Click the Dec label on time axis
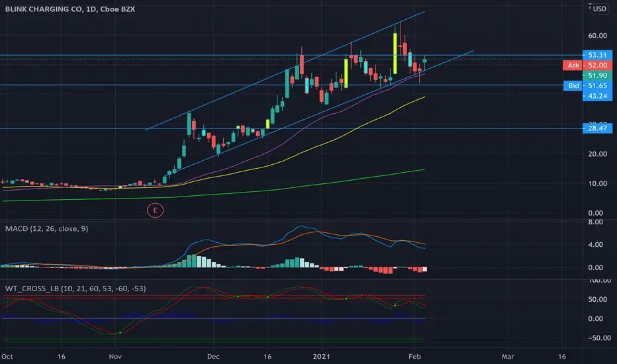The width and height of the screenshot is (617, 364). click(x=213, y=357)
